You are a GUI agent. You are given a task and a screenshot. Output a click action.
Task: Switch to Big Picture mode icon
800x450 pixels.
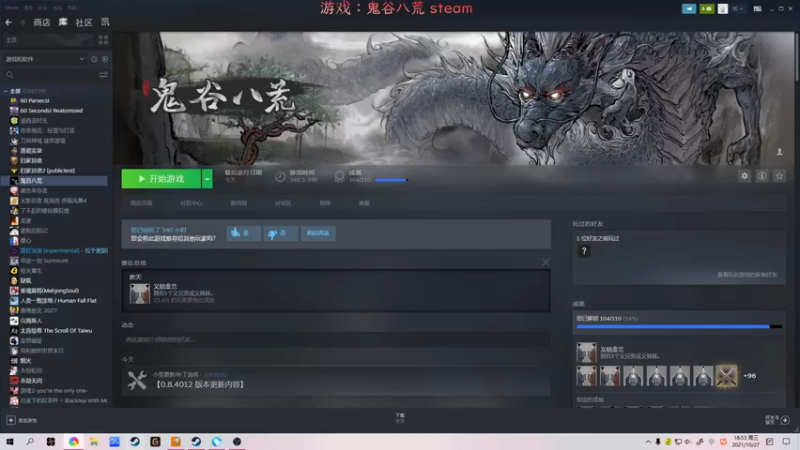(758, 9)
